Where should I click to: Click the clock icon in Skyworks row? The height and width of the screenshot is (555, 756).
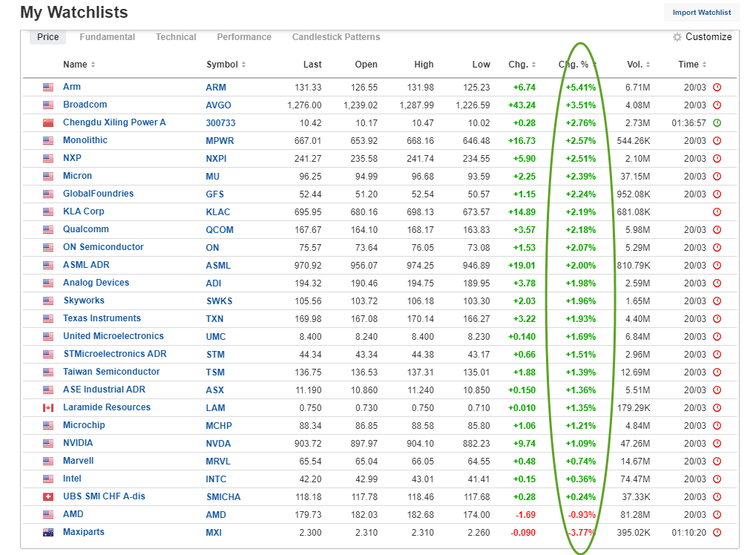click(717, 301)
